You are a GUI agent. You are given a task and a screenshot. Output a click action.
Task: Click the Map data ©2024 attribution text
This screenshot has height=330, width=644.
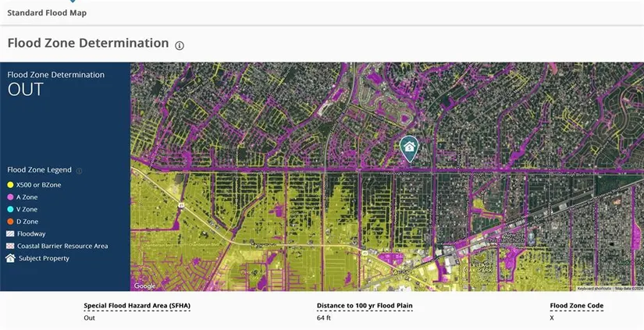click(628, 289)
